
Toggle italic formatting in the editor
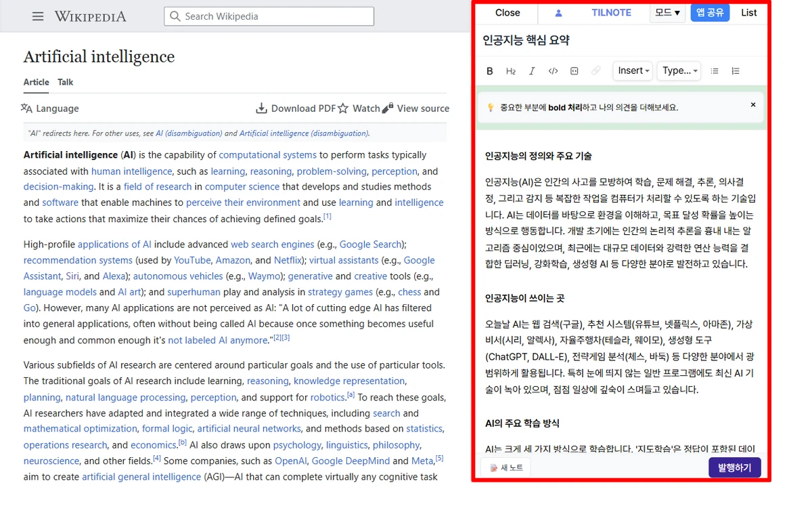click(532, 71)
